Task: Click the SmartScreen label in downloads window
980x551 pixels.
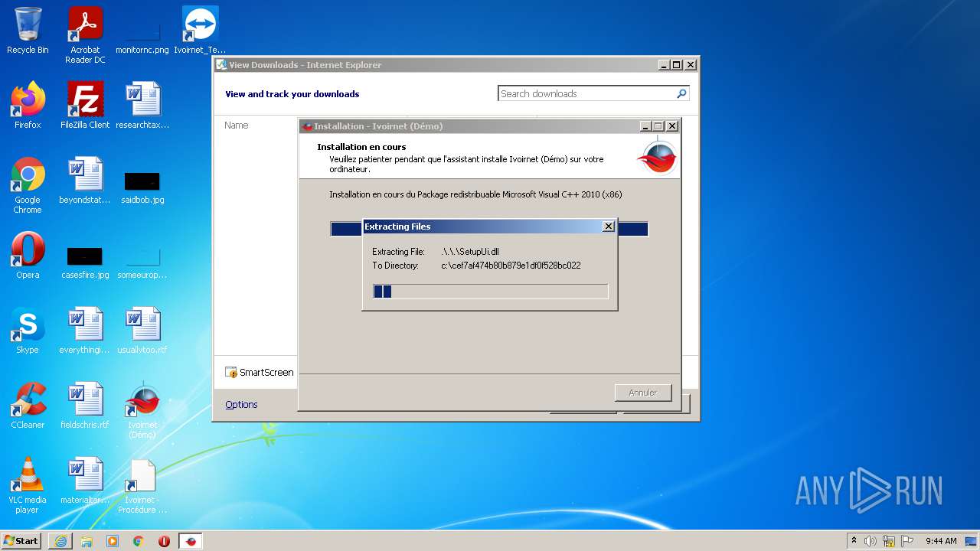Action: pos(266,372)
